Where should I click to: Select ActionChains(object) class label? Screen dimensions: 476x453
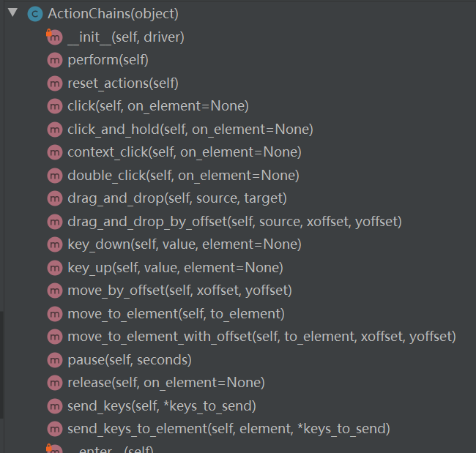[113, 14]
